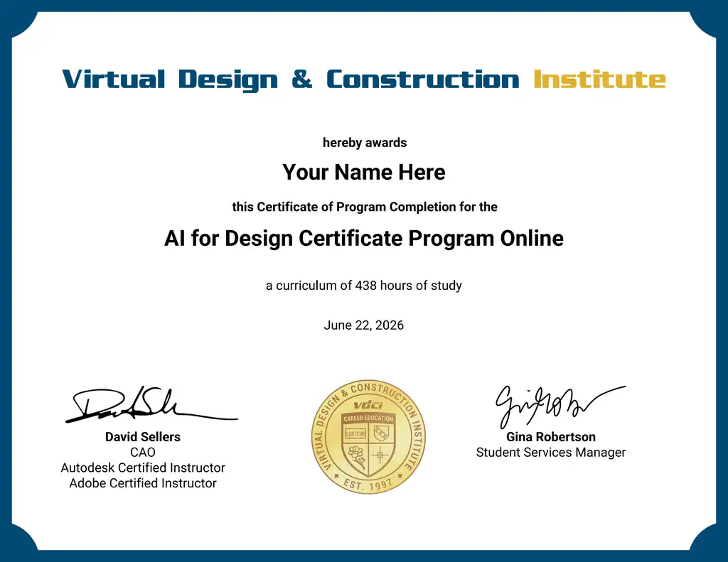Screen dimensions: 728x562
Task: Click the date 'June 22, 2026'
Action: tap(364, 325)
